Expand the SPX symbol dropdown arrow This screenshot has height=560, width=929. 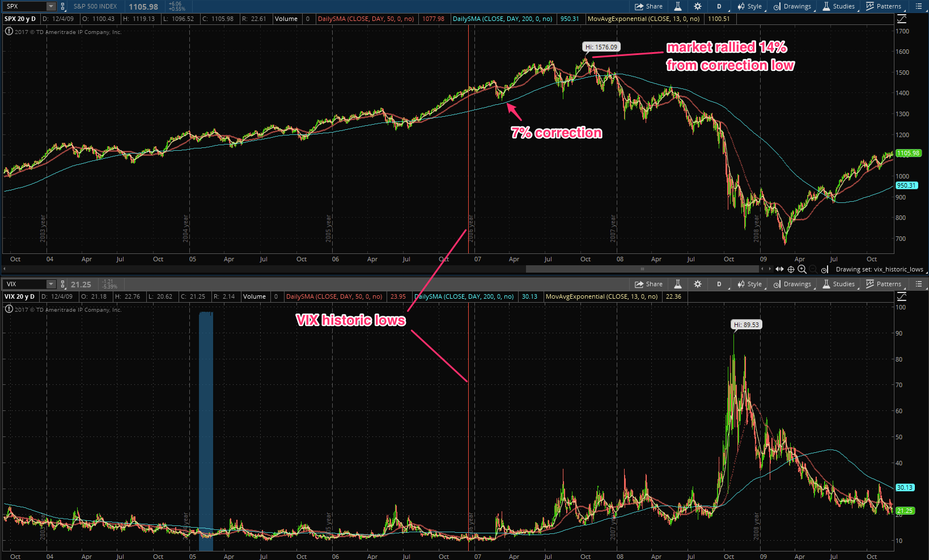click(x=50, y=6)
